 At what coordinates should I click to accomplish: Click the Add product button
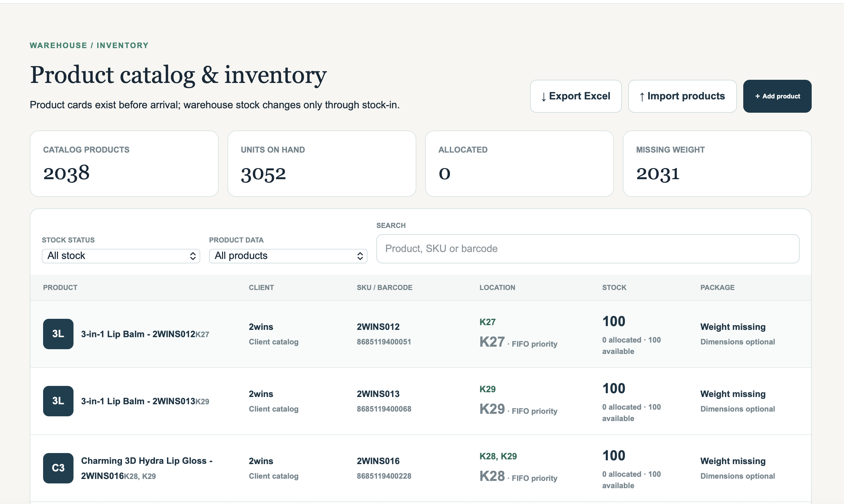[x=777, y=96]
